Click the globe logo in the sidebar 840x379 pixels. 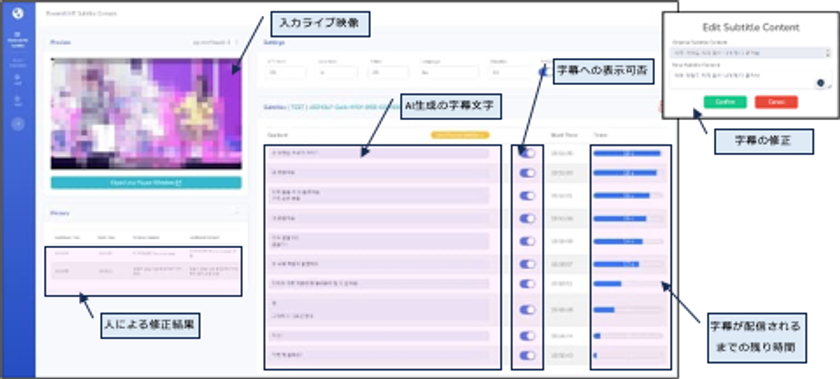click(18, 13)
